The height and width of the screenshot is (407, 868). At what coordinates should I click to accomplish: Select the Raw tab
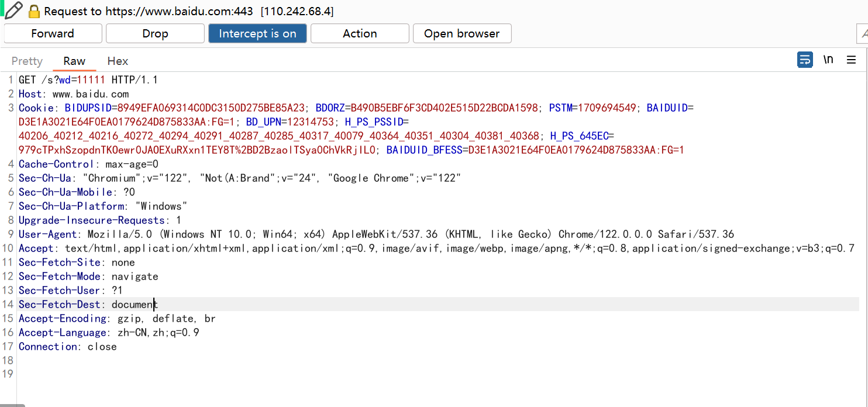pyautogui.click(x=74, y=61)
